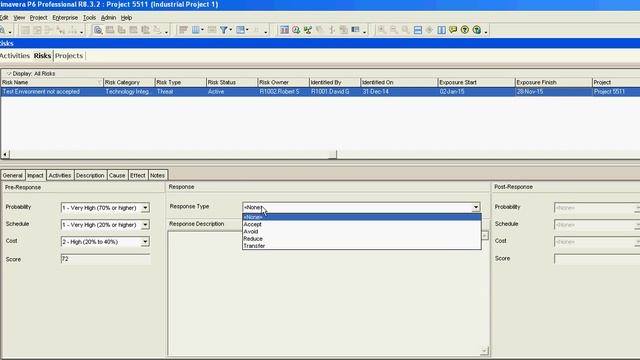Click the yellow speech bubble hint icon
This screenshot has width=640, height=360.
tap(453, 30)
